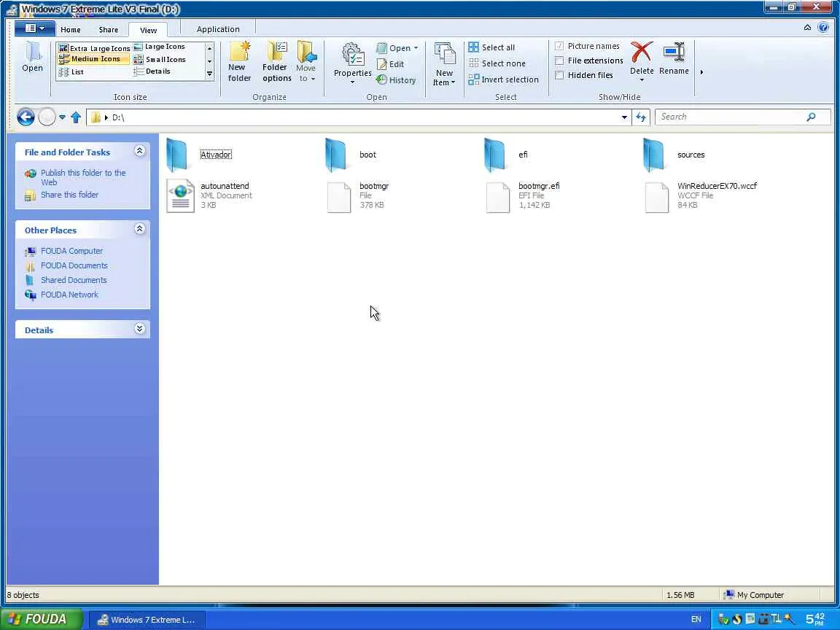The height and width of the screenshot is (630, 840).
Task: Switch to the Home tab
Action: (71, 29)
